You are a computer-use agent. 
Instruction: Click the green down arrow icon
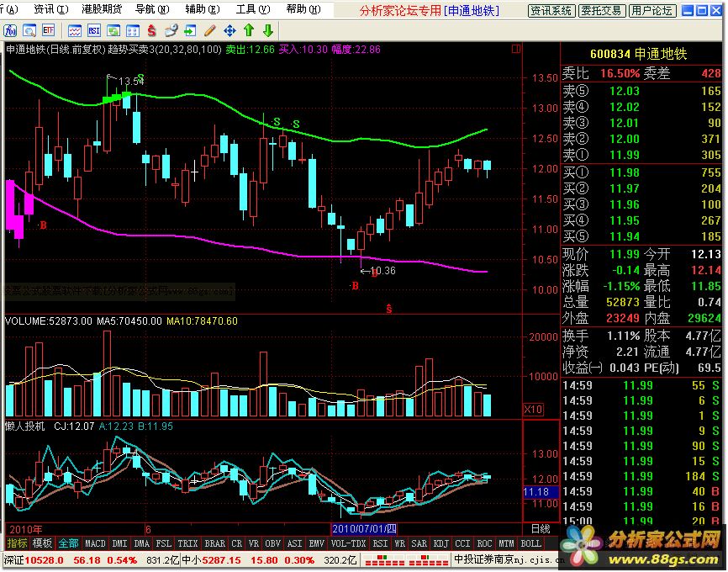(x=268, y=30)
